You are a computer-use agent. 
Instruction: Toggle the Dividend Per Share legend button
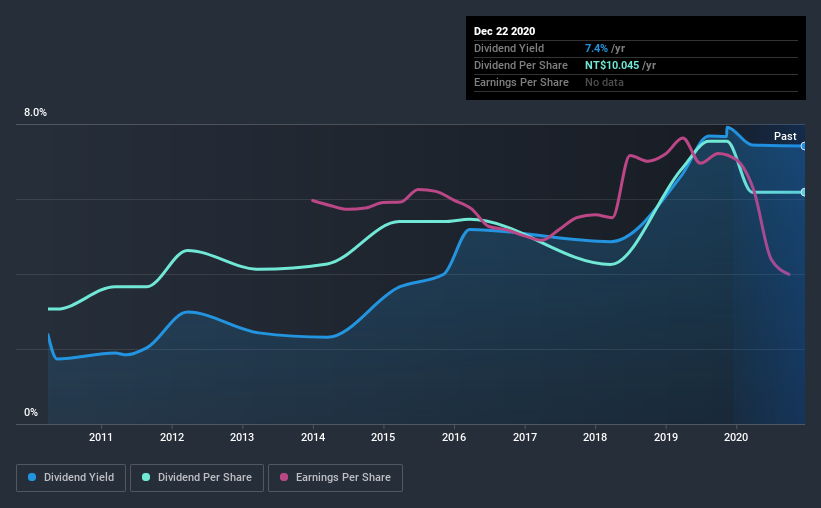pyautogui.click(x=197, y=478)
